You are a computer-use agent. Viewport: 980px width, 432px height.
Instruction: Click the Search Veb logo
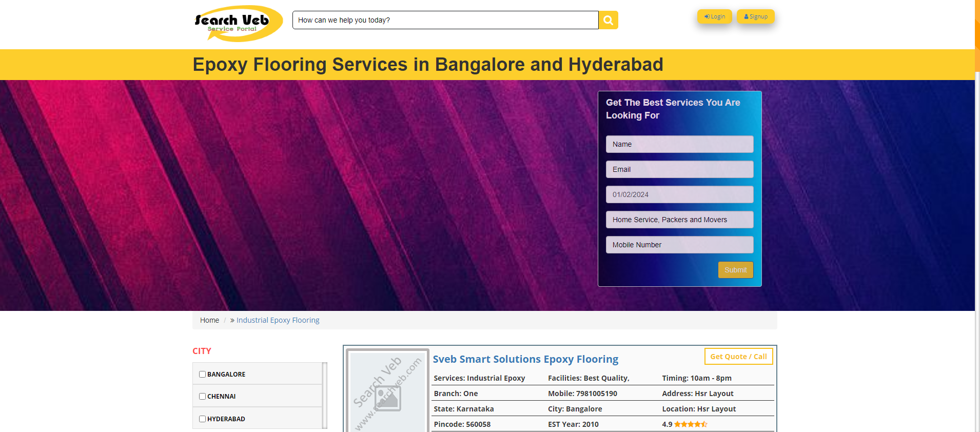238,23
